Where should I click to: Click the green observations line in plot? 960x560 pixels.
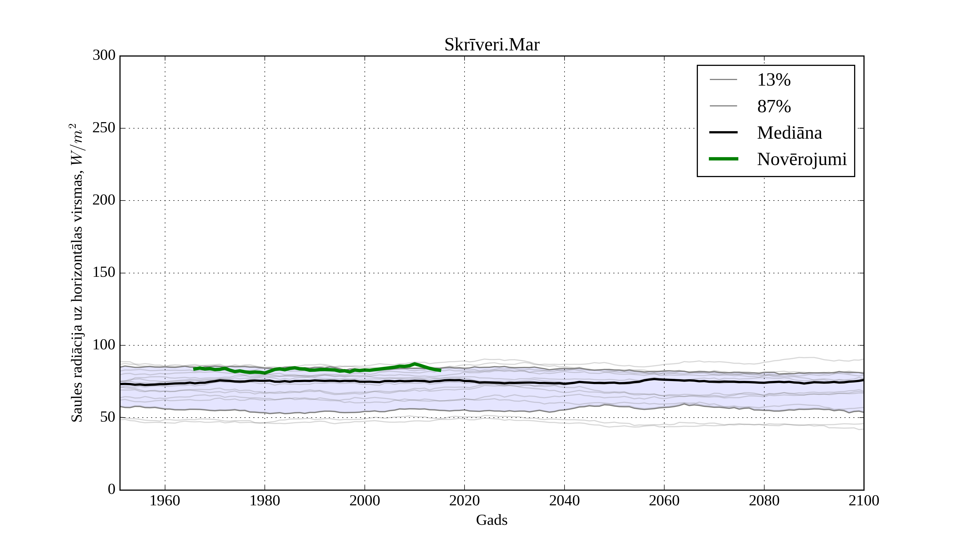coord(324,370)
